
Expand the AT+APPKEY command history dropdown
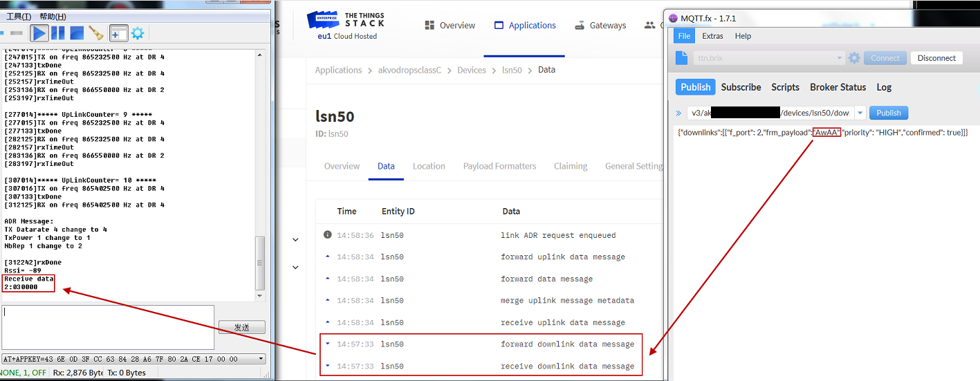tap(260, 359)
